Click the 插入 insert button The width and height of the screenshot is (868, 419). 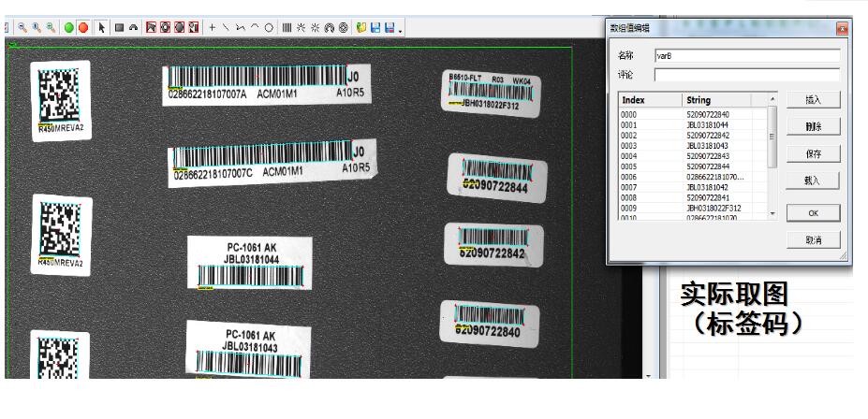(813, 100)
